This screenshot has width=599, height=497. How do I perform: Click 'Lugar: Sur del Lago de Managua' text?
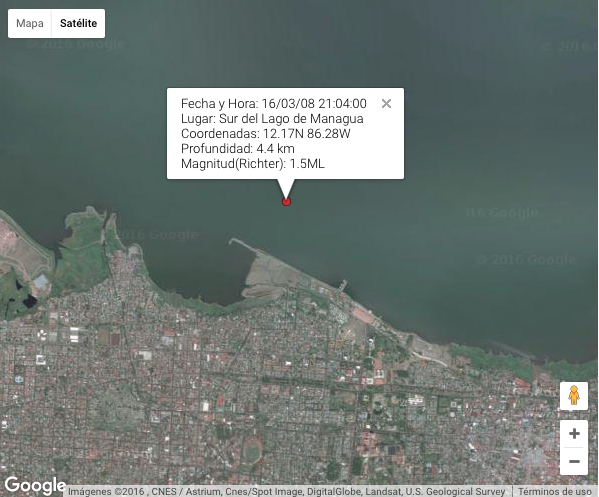[x=272, y=118]
